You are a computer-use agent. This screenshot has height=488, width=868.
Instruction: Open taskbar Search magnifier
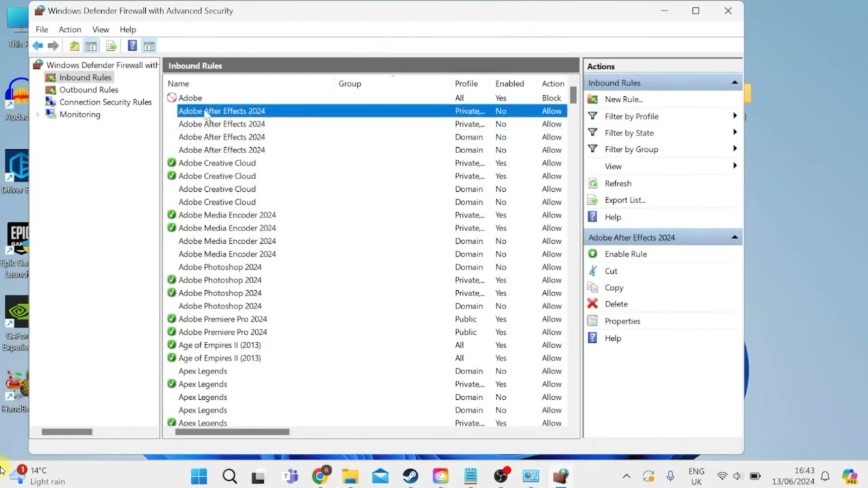[229, 476]
